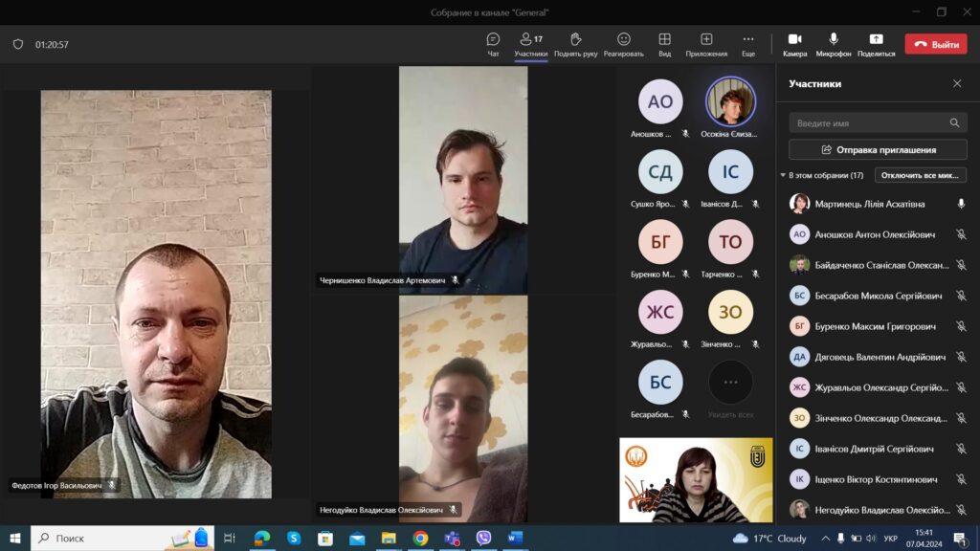Open the Apps (Приложения) icon
This screenshot has height=551, width=980.
click(x=706, y=43)
